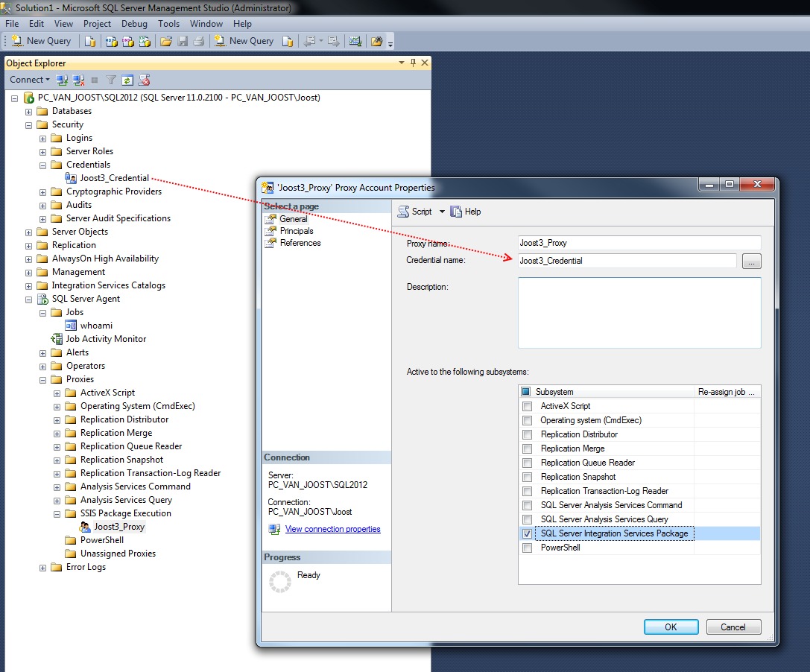Click the Open File folder icon
The image size is (810, 672).
tap(166, 41)
